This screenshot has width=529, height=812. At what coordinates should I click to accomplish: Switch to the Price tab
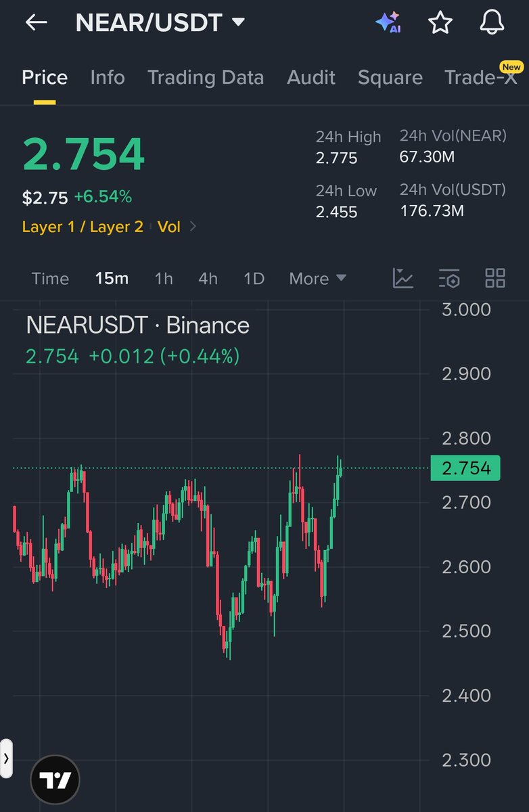pos(45,77)
